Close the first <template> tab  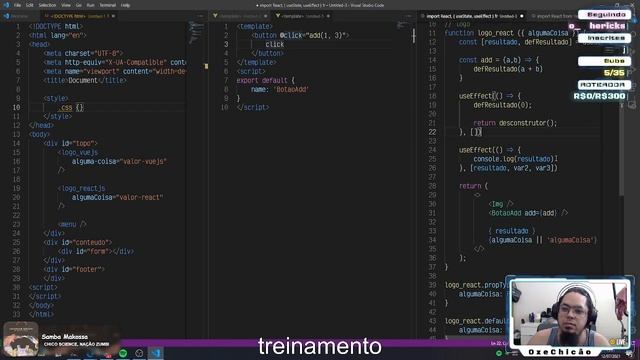[266, 16]
